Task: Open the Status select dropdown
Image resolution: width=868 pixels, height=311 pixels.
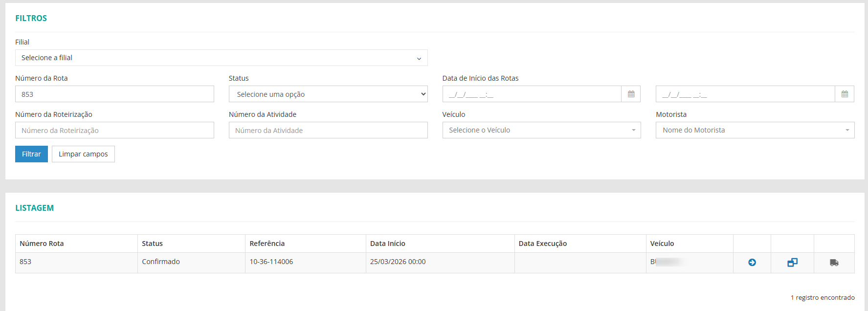Action: click(x=328, y=94)
